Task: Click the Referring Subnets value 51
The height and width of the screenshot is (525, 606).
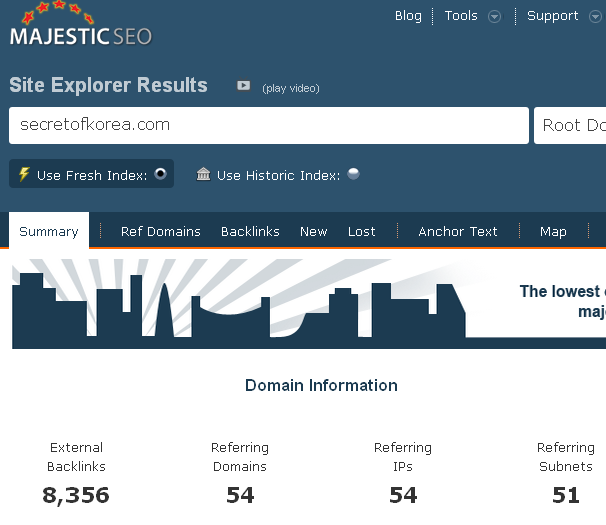Action: (566, 495)
